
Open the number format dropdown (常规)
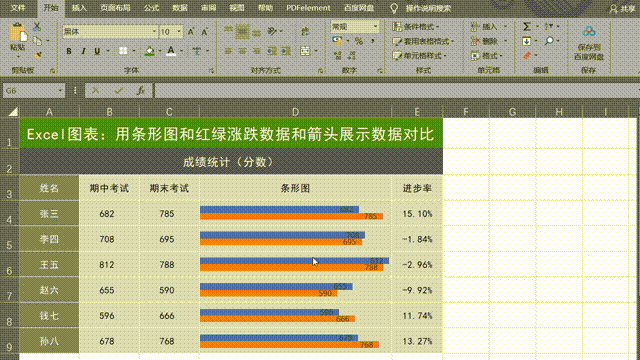375,27
